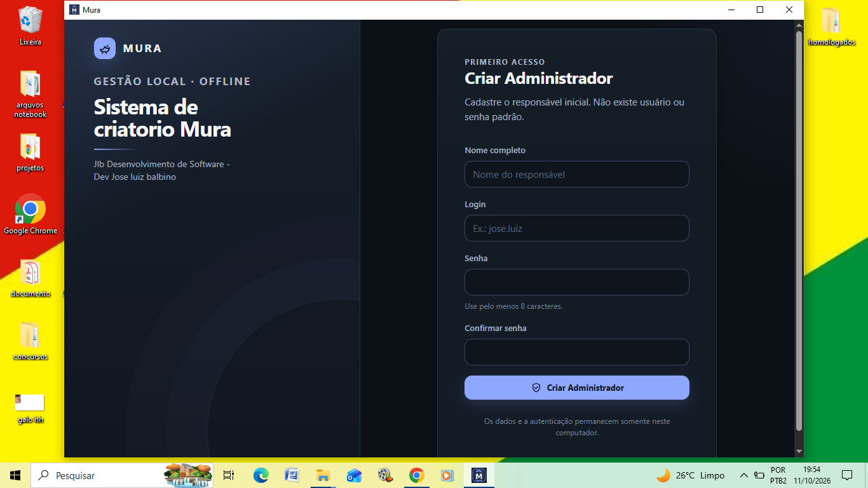Screen dimensions: 868x488
Task: Maximize the Mura window
Action: (760, 10)
